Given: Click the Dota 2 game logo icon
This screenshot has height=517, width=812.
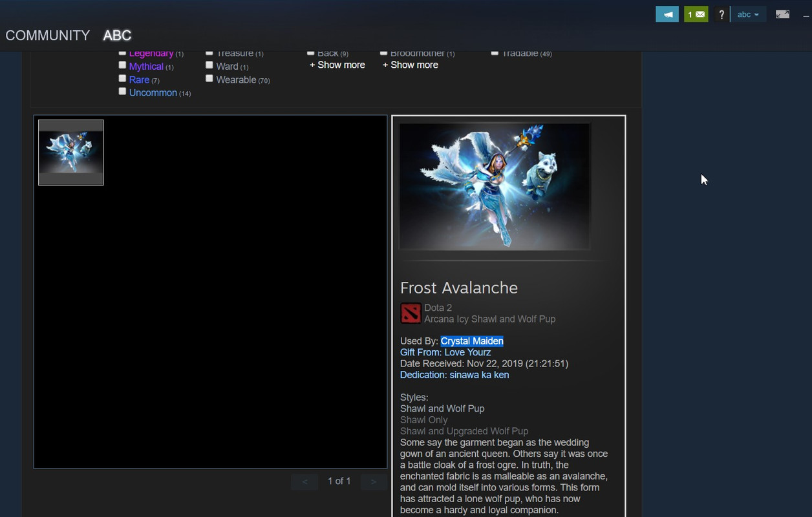Looking at the screenshot, I should (x=411, y=313).
